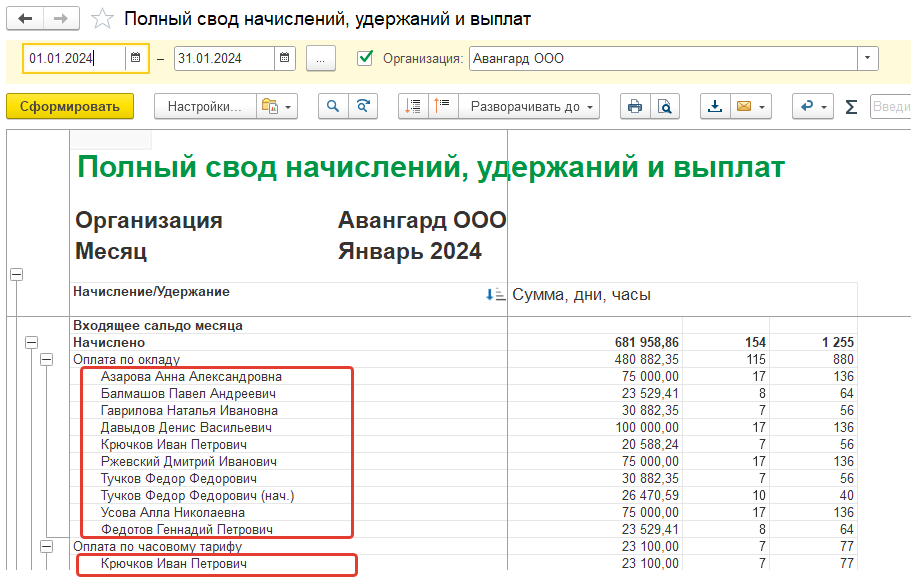
Task: Send the report by email envelope icon
Action: [x=751, y=106]
